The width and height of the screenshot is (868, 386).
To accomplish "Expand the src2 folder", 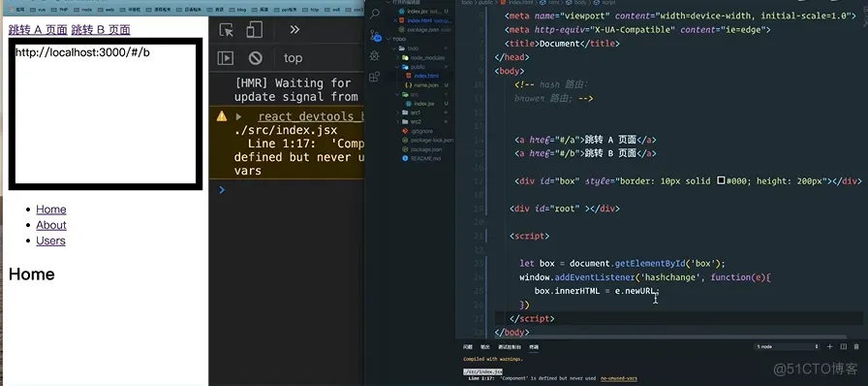I will (x=397, y=121).
